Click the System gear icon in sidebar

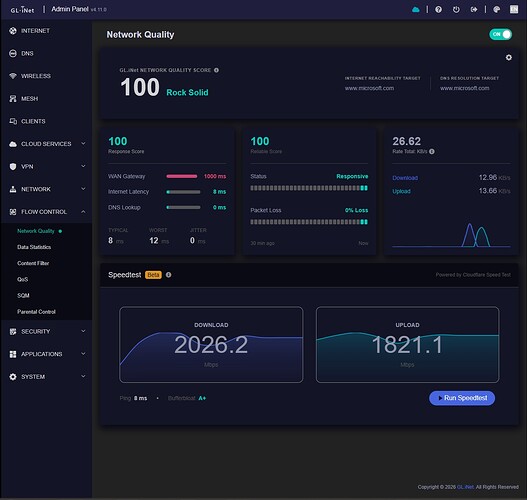[13, 377]
